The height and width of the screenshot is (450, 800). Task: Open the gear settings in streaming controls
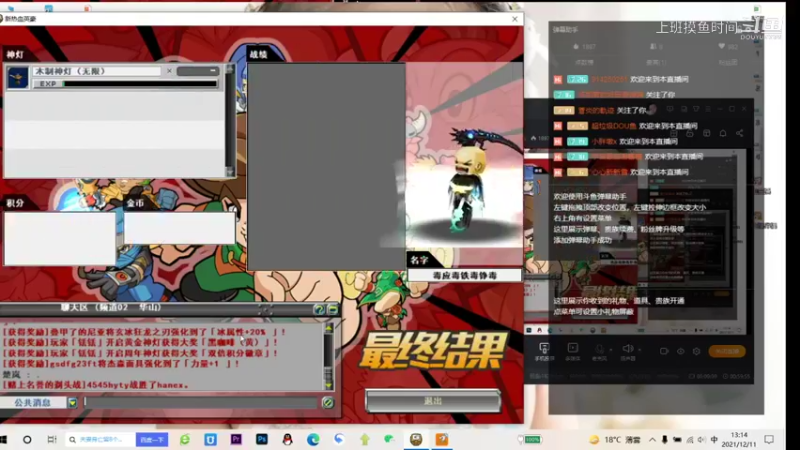696,351
